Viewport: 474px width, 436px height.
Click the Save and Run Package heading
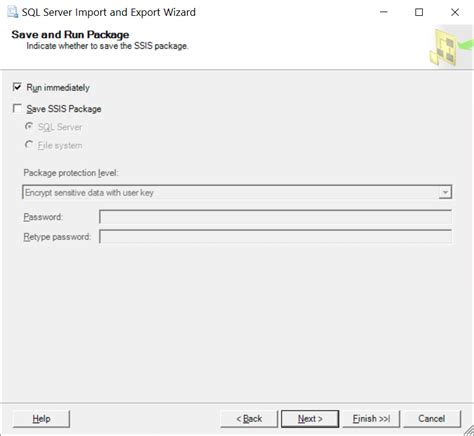[70, 34]
